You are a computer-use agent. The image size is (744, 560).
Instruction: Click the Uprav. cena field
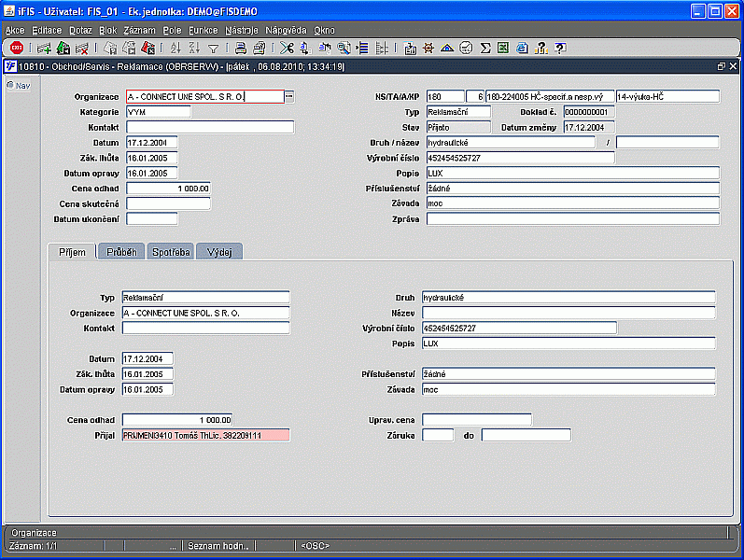pos(477,420)
